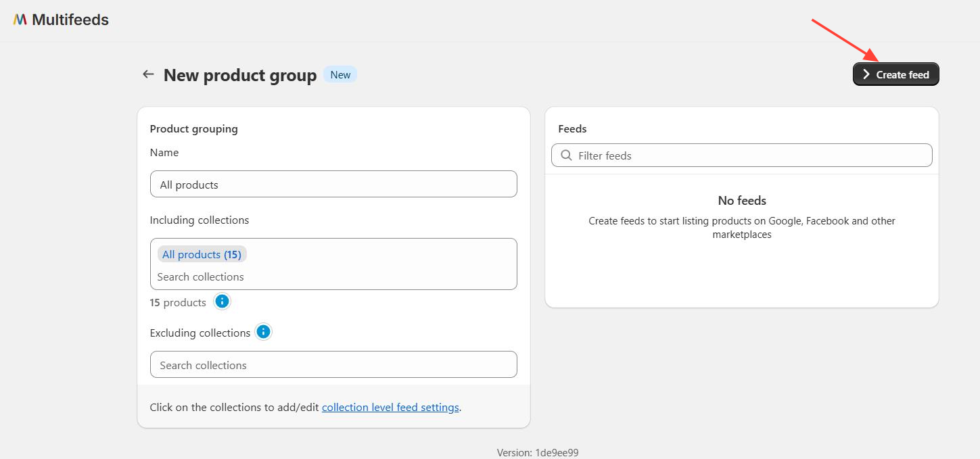Image resolution: width=980 pixels, height=459 pixels.
Task: Click the Version 1de9ee99 footer text
Action: (x=538, y=453)
